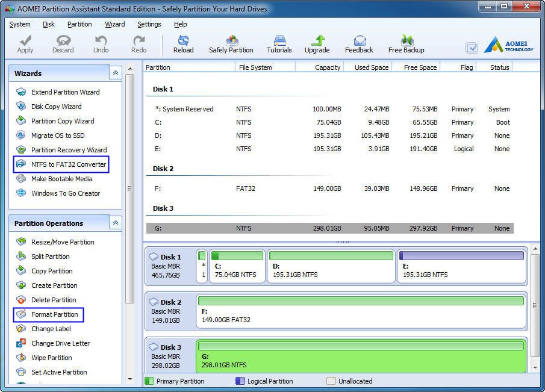Image resolution: width=545 pixels, height=392 pixels.
Task: Click the Upgrade toolbar icon
Action: pos(317,44)
